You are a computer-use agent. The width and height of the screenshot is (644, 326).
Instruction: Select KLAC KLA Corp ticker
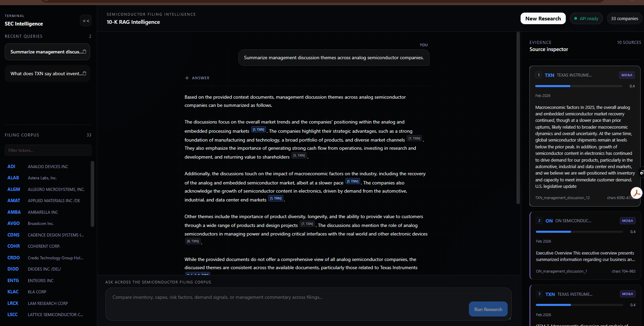click(x=48, y=292)
